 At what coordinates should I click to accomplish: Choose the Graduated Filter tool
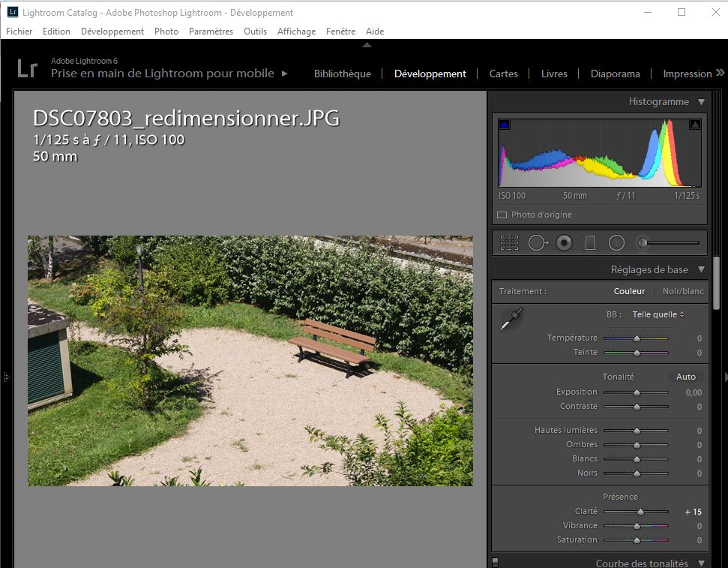[x=591, y=242]
